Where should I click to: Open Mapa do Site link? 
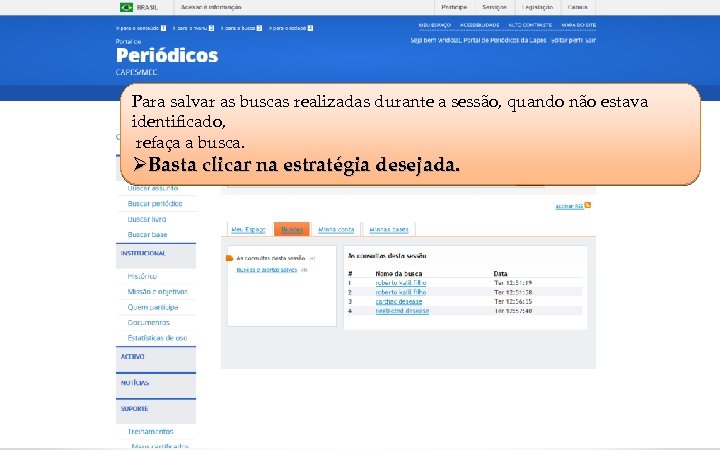[x=579, y=25]
